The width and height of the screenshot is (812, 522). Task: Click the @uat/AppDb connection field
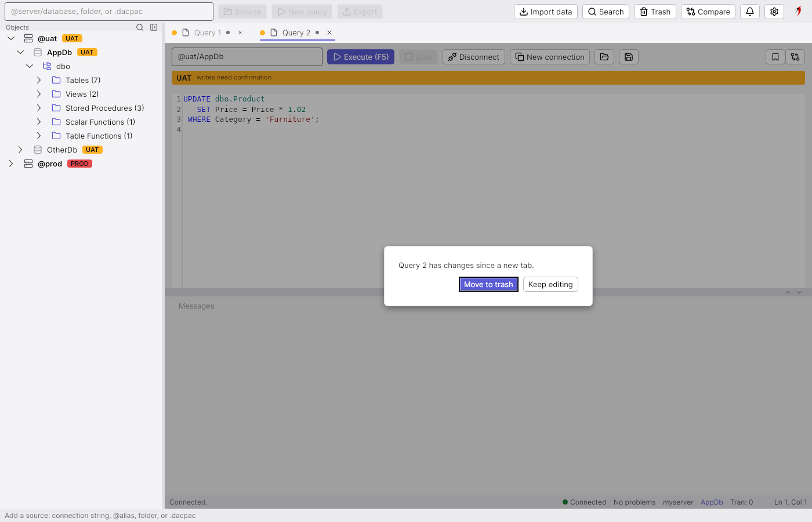pyautogui.click(x=247, y=57)
